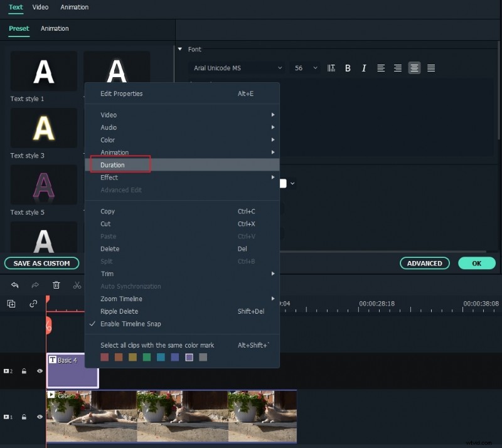The width and height of the screenshot is (502, 448).
Task: Click the right-align text icon
Action: pyautogui.click(x=397, y=68)
